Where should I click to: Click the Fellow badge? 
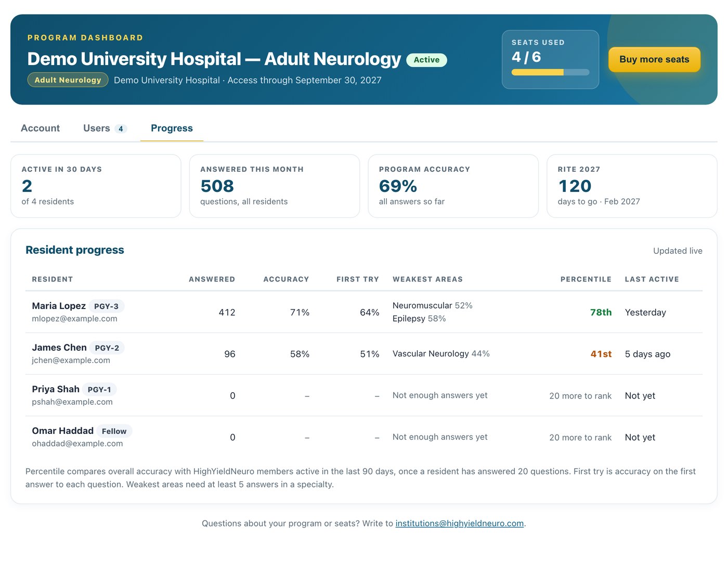click(x=114, y=431)
